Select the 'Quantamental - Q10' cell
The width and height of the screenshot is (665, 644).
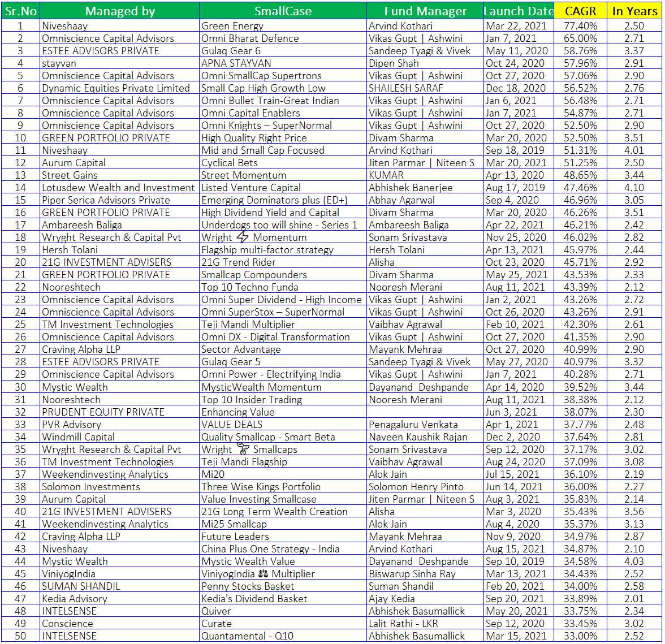coord(283,636)
